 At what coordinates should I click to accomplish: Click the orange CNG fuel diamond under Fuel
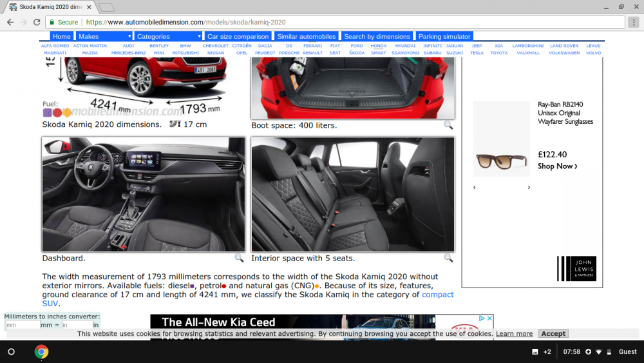tap(68, 112)
